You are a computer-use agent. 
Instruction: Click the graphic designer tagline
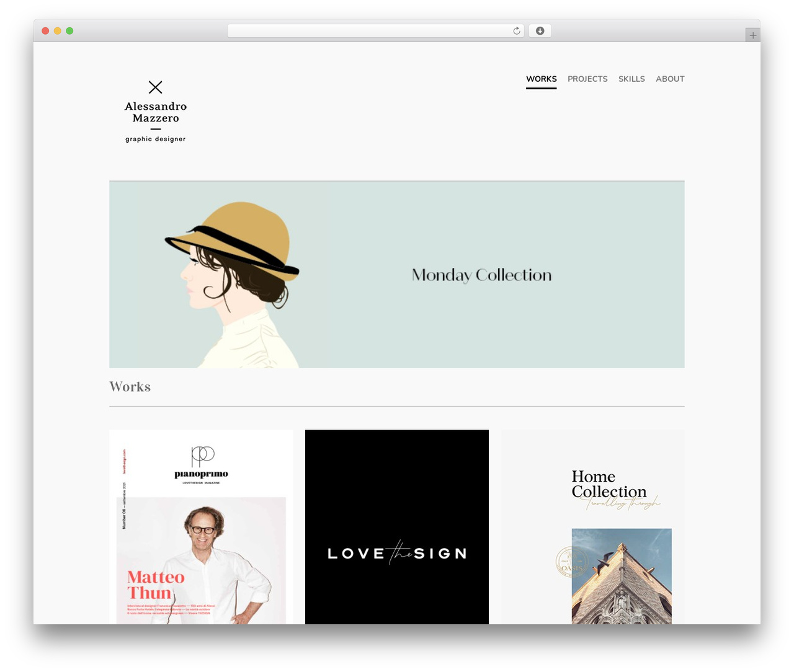click(x=156, y=139)
